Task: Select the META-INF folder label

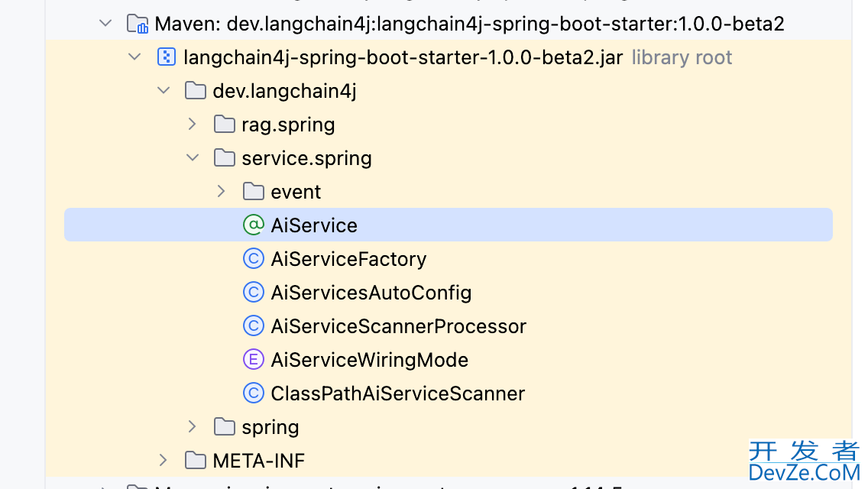Action: [x=258, y=461]
